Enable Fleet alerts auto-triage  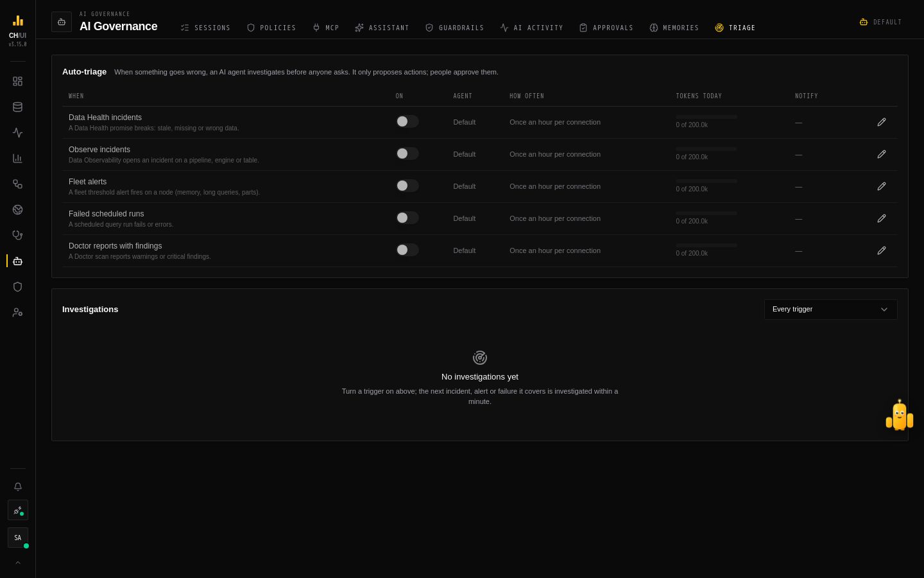point(407,186)
